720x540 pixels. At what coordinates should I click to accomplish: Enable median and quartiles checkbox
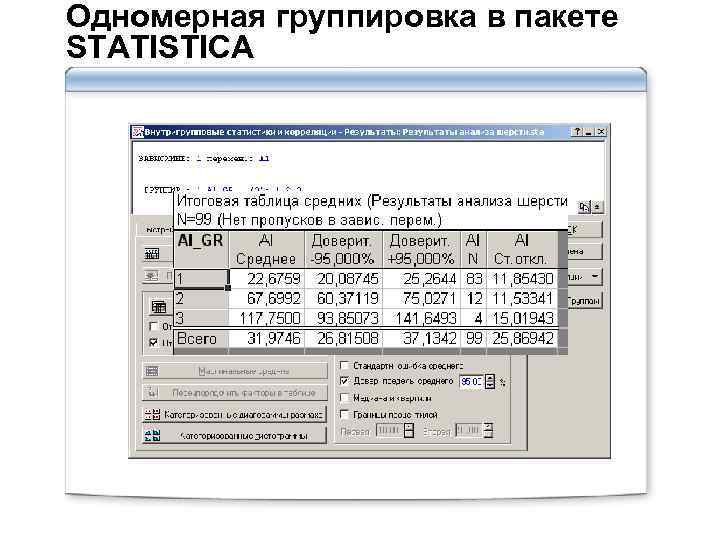point(344,398)
